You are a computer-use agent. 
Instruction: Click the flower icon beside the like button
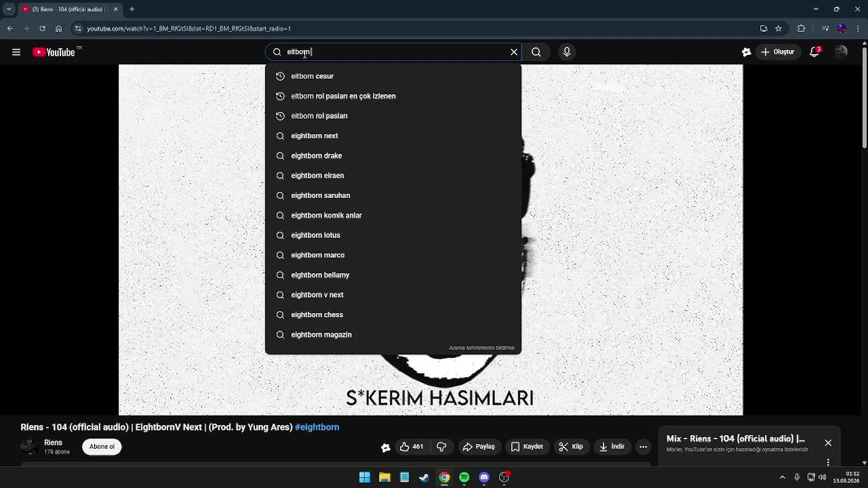pyautogui.click(x=386, y=447)
